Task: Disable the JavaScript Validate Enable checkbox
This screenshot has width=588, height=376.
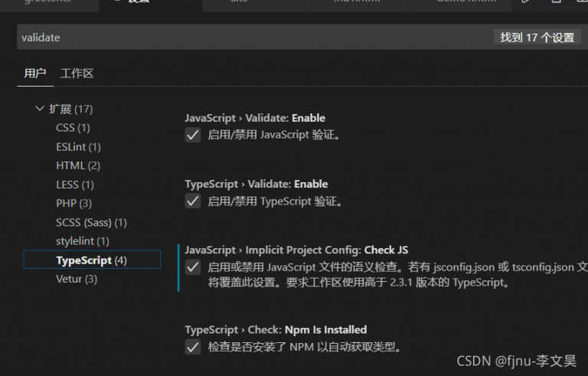Action: (x=193, y=136)
